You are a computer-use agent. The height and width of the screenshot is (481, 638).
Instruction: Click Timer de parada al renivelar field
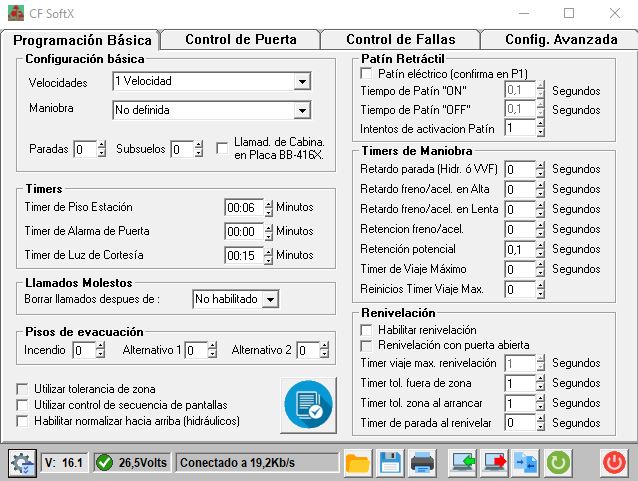[520, 423]
